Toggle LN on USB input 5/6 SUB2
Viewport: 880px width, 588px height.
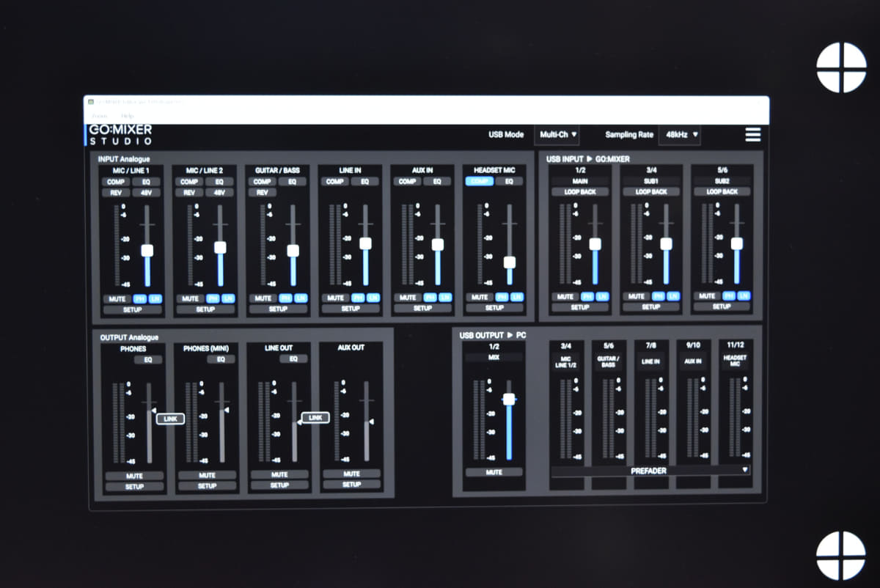(744, 296)
